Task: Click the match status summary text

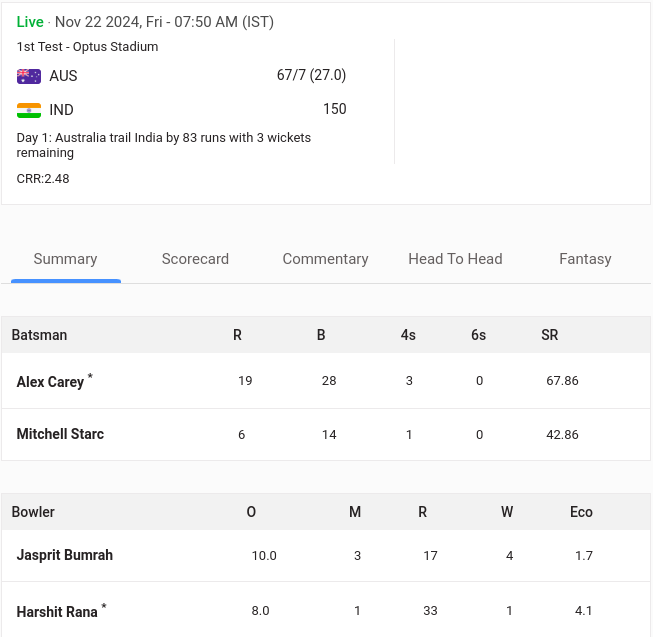Action: point(163,145)
